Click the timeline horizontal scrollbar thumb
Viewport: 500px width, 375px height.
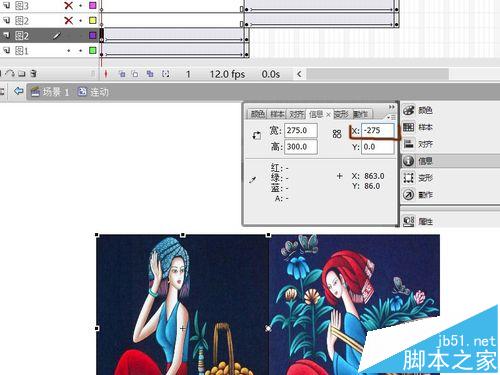tap(378, 74)
